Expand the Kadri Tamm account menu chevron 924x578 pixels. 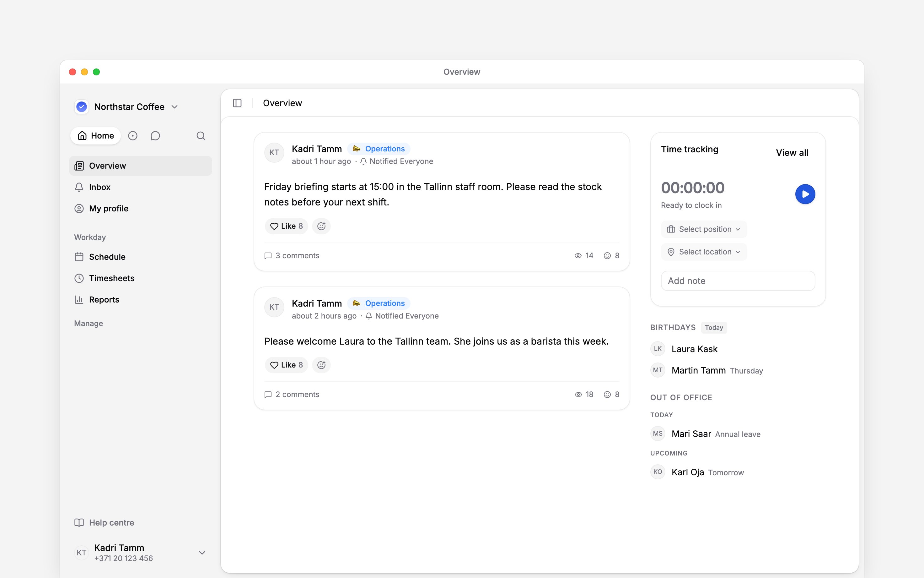click(x=202, y=553)
